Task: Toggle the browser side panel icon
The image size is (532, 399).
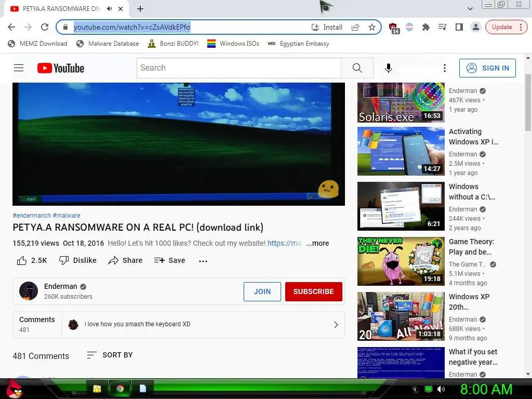Action: (459, 27)
